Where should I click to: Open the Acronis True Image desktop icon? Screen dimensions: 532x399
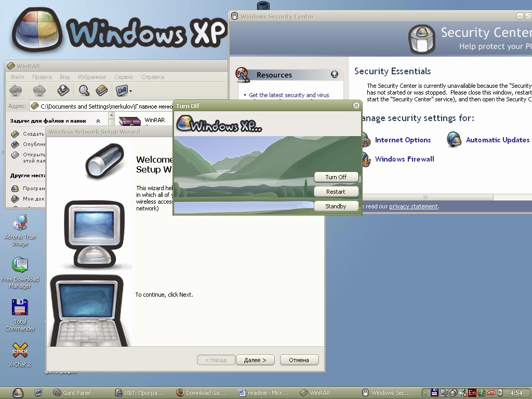coord(20,230)
